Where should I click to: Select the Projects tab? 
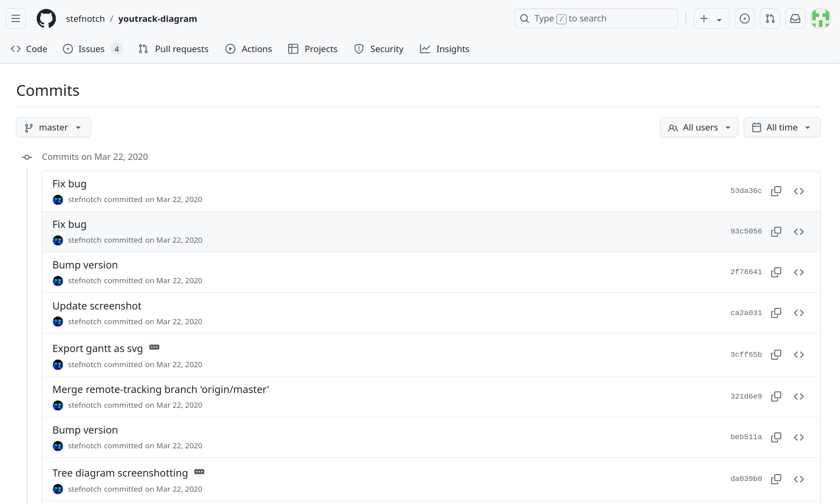pos(320,49)
